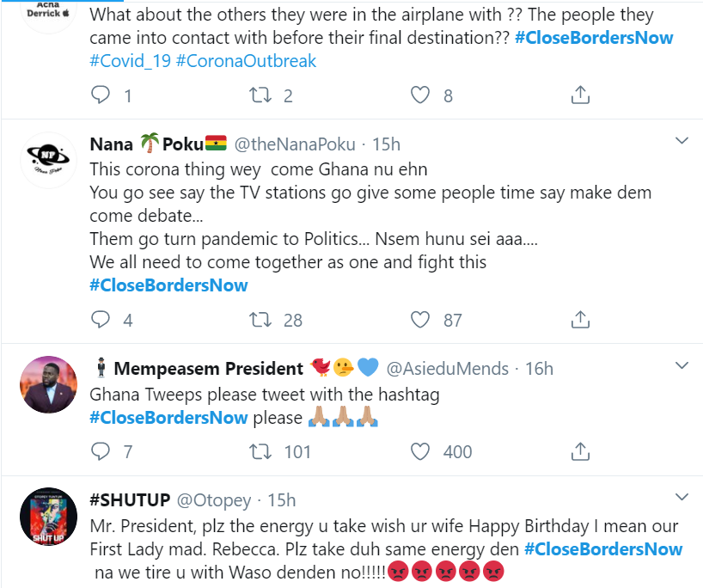
Task: Reply to Nana Poku's tweet
Action: (x=101, y=320)
